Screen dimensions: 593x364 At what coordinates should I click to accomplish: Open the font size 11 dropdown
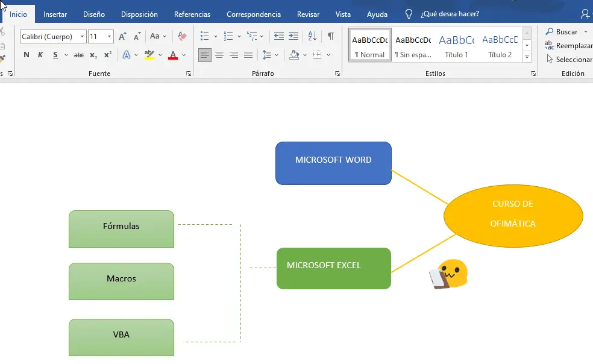click(109, 37)
